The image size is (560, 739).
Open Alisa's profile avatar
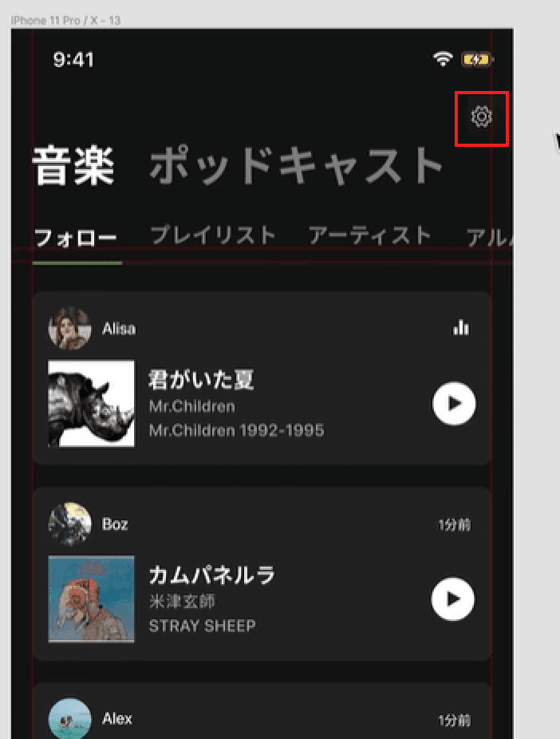[x=69, y=329]
